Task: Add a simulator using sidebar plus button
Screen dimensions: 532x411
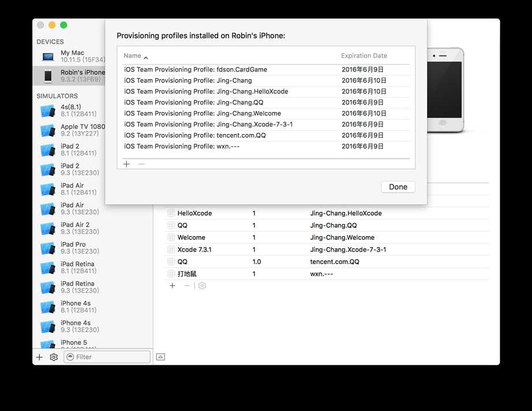Action: [39, 357]
